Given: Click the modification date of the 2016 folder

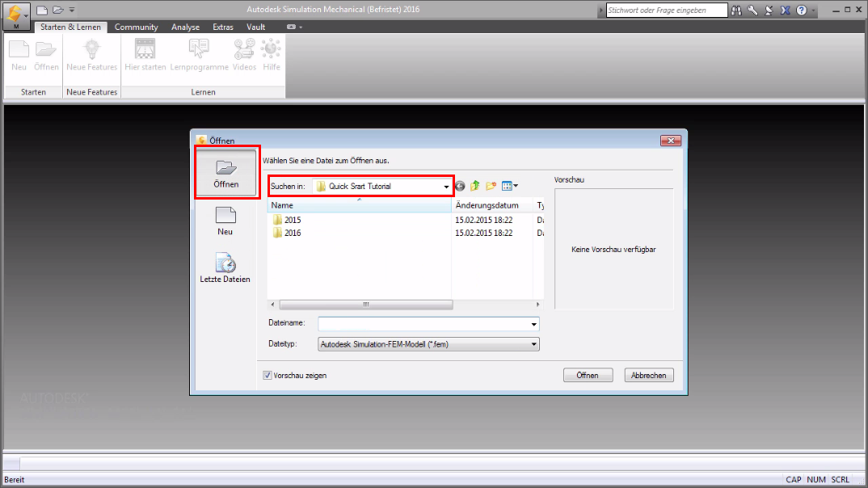Looking at the screenshot, I should (484, 233).
